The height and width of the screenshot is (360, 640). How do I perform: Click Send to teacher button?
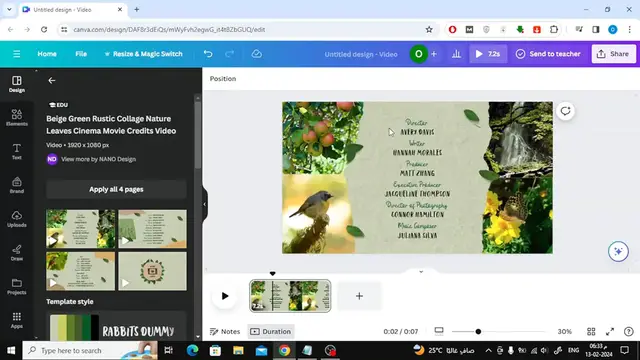(548, 54)
